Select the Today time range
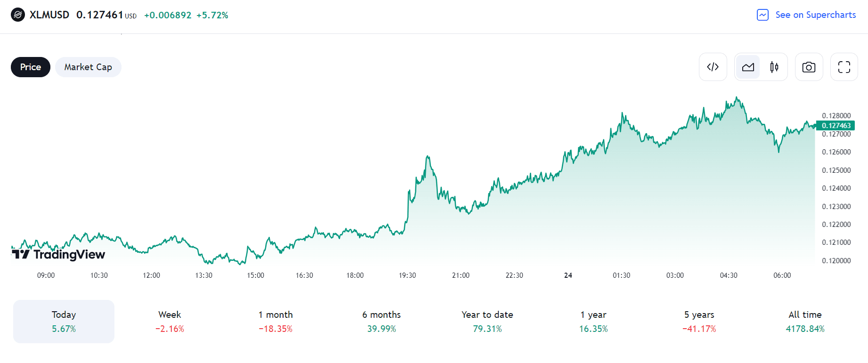 coord(64,321)
